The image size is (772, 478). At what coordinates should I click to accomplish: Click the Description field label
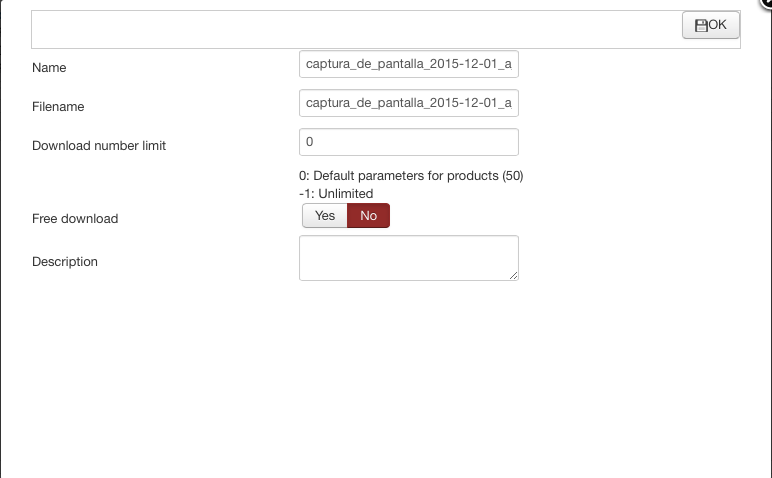64,261
